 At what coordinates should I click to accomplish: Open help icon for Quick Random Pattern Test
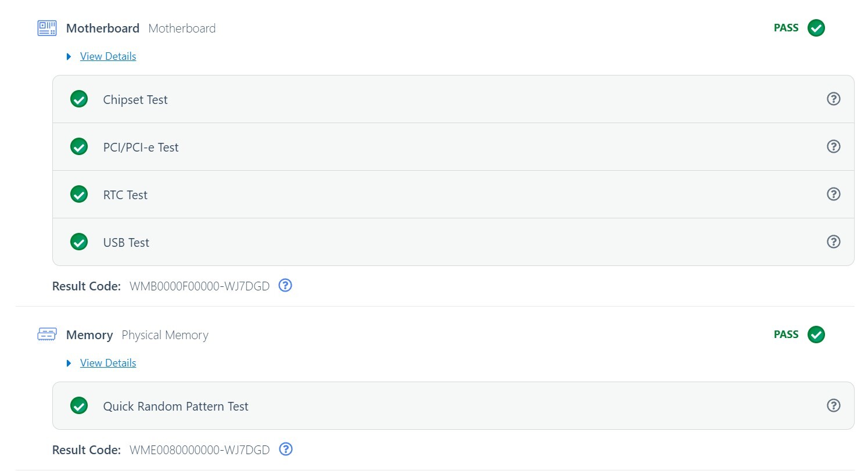pyautogui.click(x=833, y=406)
